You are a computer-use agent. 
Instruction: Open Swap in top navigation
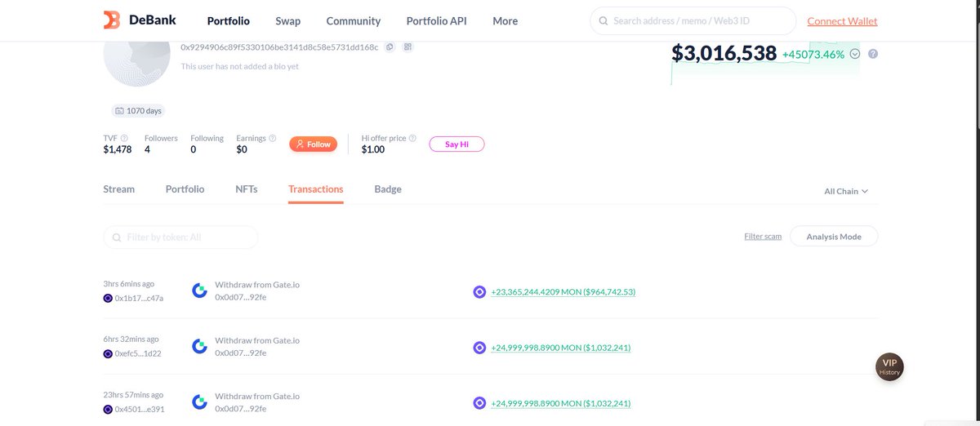point(287,20)
